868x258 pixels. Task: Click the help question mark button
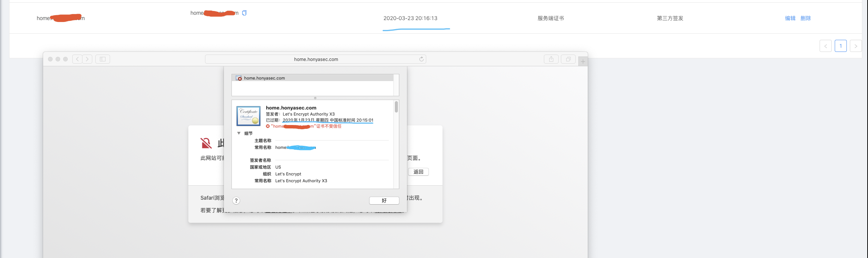pyautogui.click(x=236, y=201)
